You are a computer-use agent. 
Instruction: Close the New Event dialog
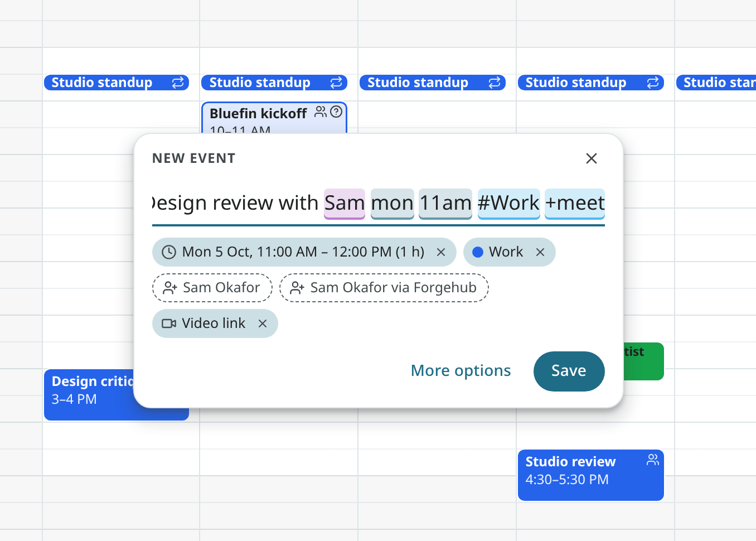[592, 158]
